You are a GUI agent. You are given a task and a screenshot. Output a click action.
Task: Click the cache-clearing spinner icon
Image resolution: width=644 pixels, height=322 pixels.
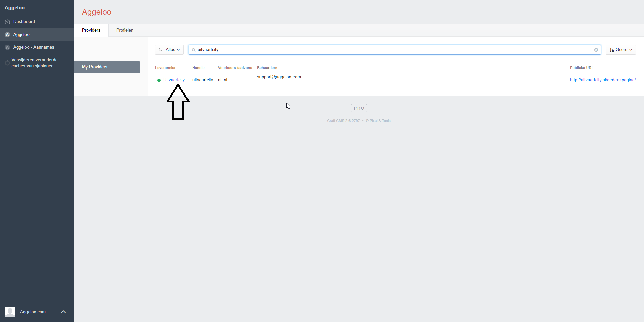7,63
